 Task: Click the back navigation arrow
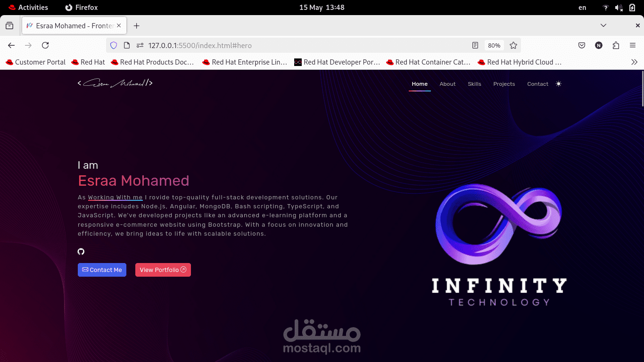click(x=11, y=45)
